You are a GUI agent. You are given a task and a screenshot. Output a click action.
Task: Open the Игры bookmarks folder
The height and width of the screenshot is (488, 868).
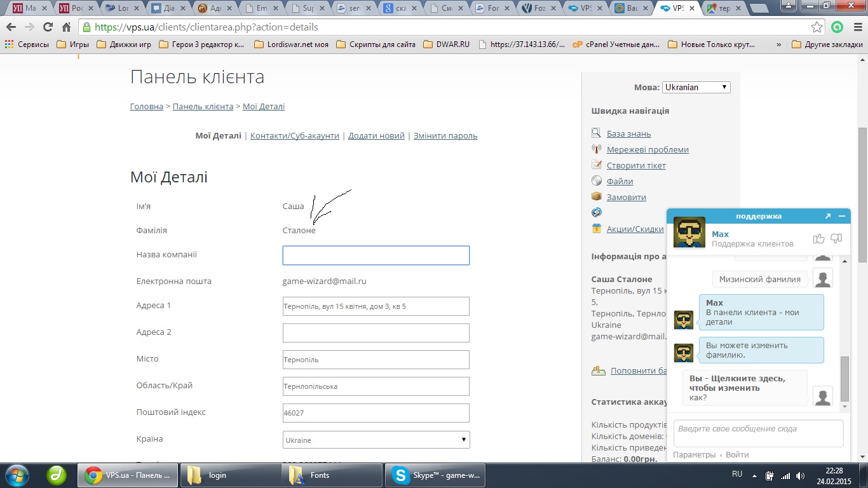[72, 44]
